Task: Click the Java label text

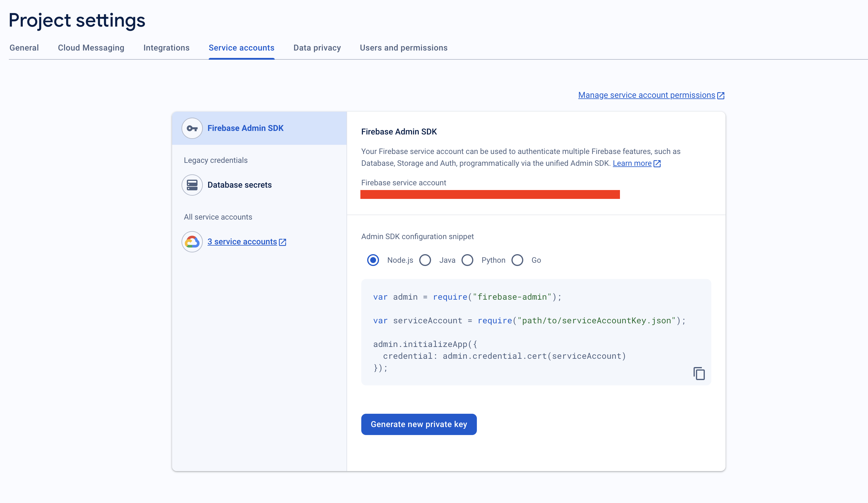Action: pyautogui.click(x=447, y=260)
